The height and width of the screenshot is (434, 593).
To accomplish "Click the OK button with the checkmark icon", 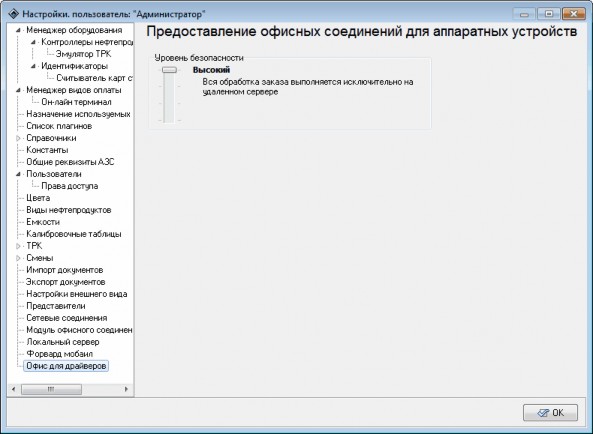I will coord(550,413).
